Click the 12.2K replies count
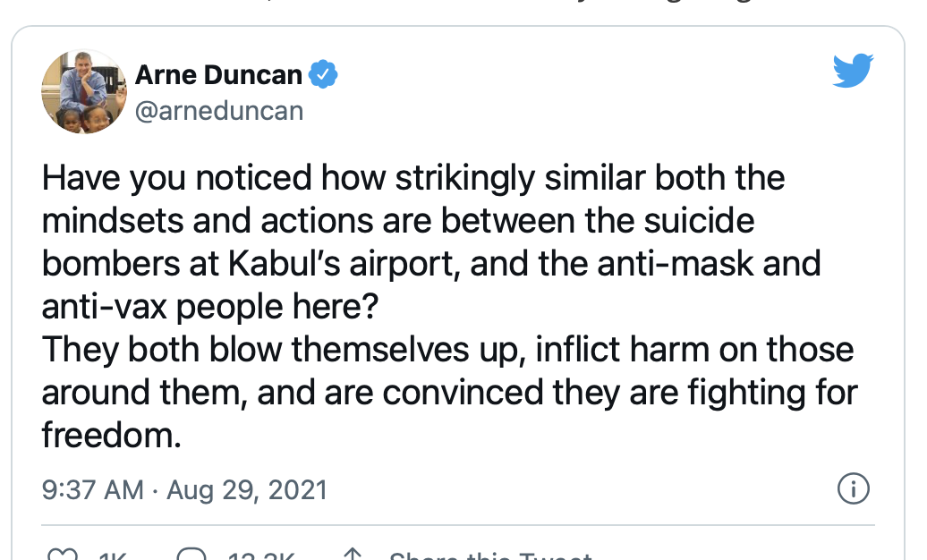Image resolution: width=927 pixels, height=560 pixels. 261,556
